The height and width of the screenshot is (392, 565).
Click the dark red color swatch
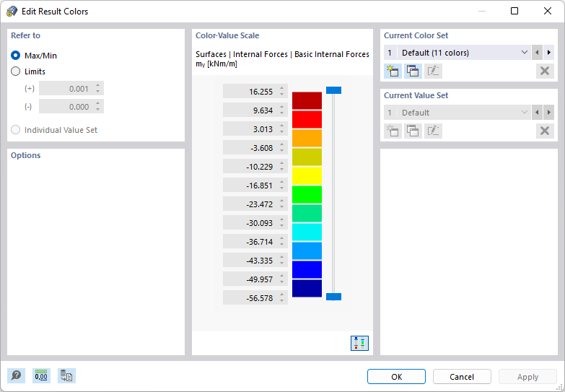coord(307,100)
